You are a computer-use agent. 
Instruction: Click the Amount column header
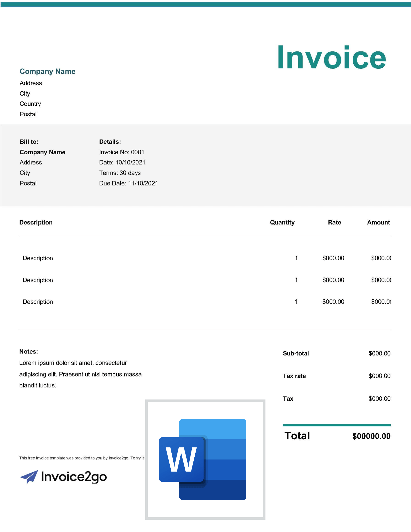pyautogui.click(x=378, y=222)
